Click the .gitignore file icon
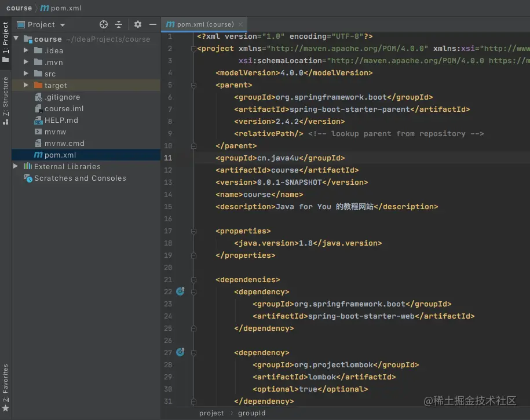The width and height of the screenshot is (530, 420). click(39, 97)
